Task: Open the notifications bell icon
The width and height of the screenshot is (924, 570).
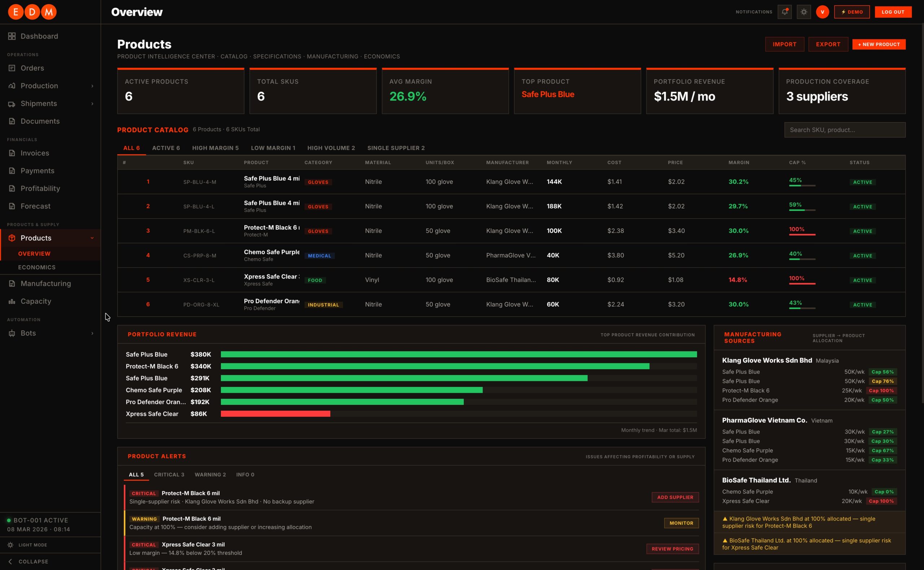Action: click(784, 12)
